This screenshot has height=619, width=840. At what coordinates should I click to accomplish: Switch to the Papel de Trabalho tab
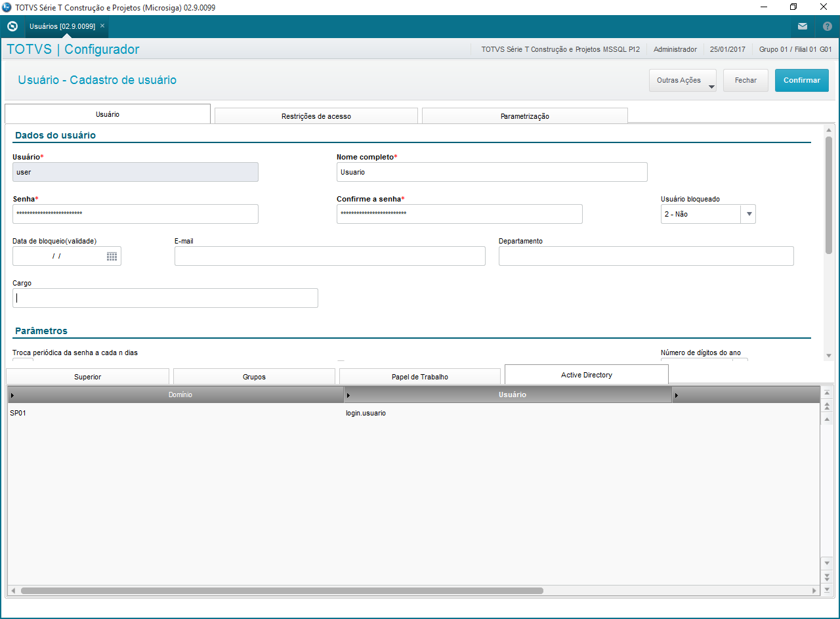pos(420,377)
